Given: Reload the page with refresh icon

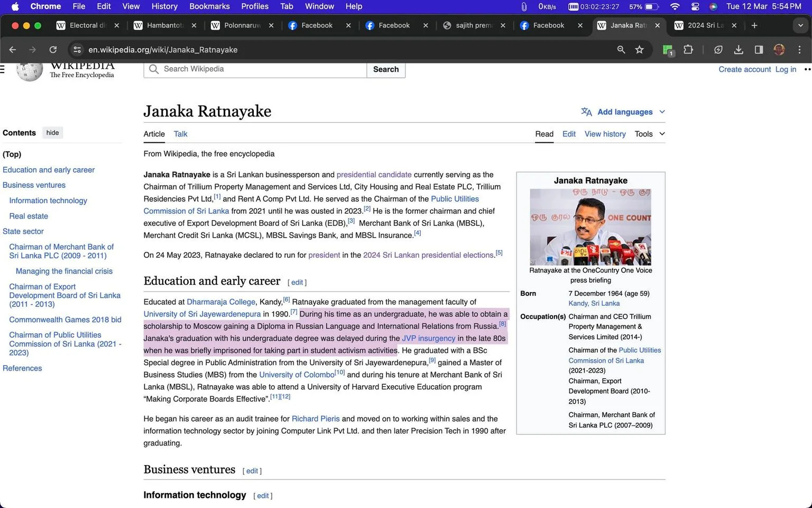Looking at the screenshot, I should pos(53,50).
